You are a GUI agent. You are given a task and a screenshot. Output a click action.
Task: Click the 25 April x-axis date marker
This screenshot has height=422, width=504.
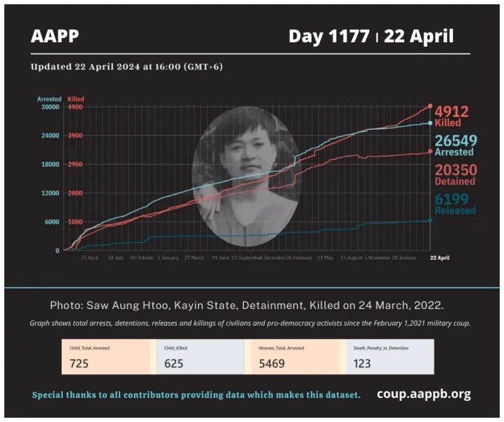(x=89, y=258)
